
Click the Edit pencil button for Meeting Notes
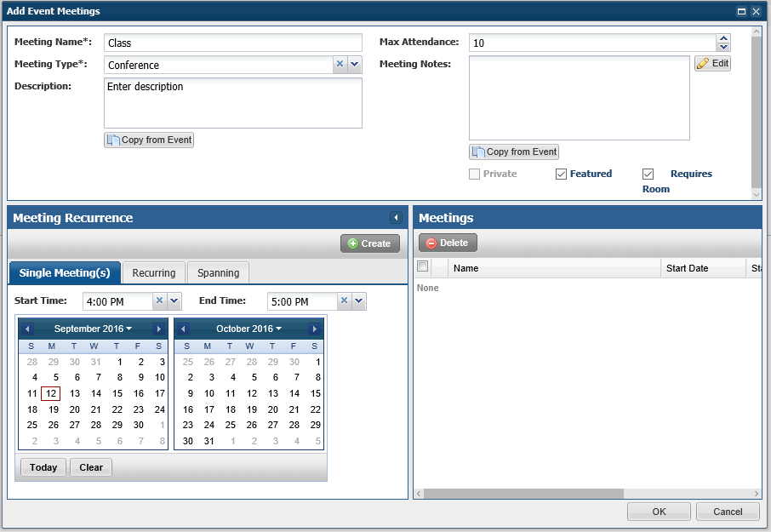(712, 64)
